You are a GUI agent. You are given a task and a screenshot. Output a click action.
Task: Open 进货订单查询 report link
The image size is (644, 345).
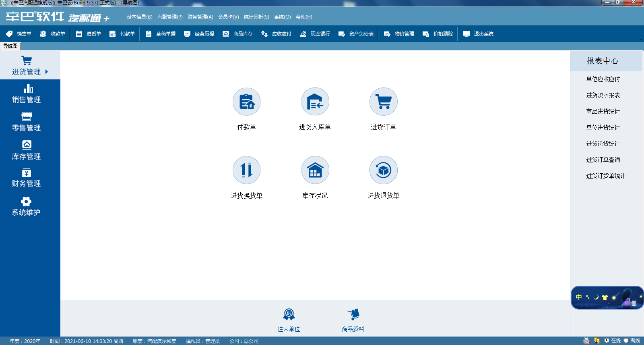(603, 160)
